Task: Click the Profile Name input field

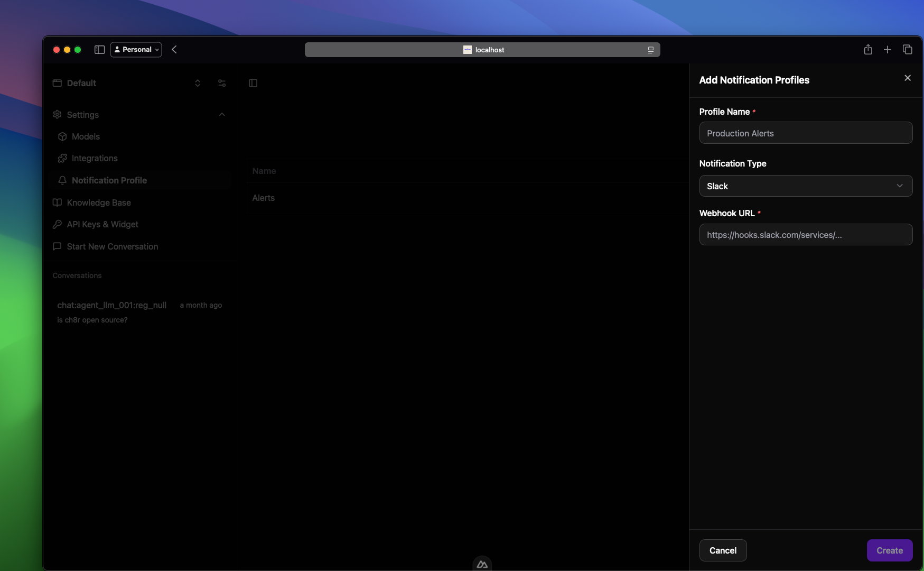Action: click(806, 133)
